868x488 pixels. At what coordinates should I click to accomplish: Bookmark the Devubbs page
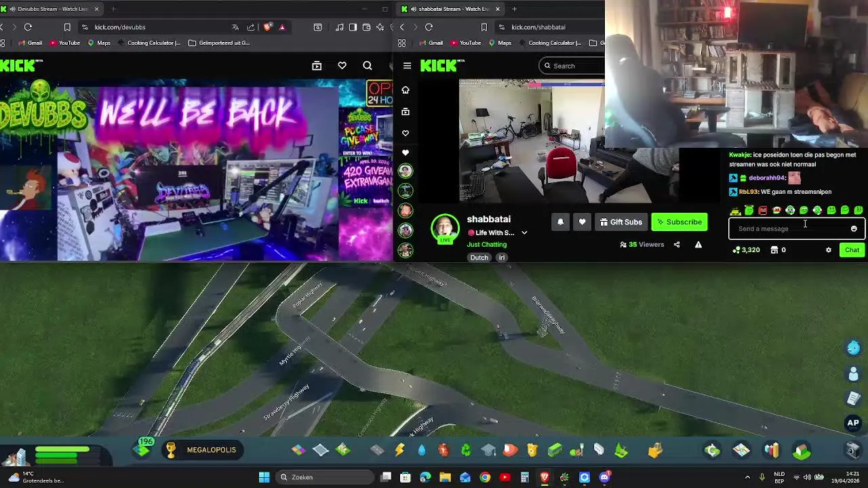click(67, 27)
